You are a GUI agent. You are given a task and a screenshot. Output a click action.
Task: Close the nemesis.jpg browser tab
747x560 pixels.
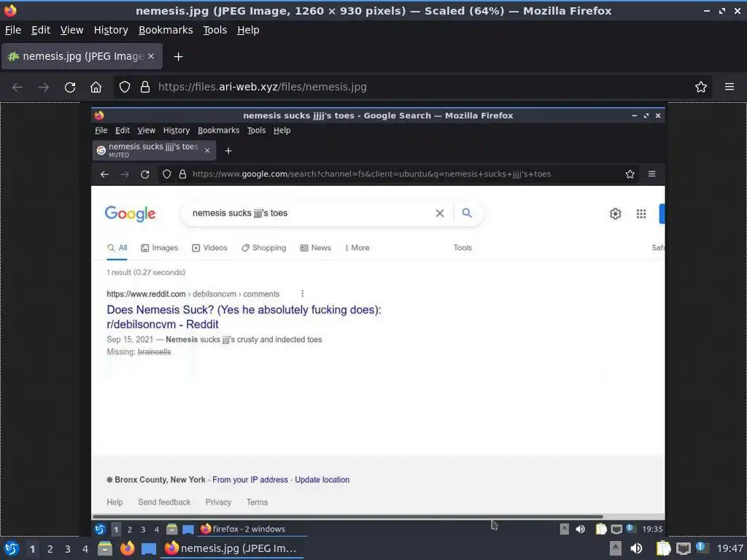pyautogui.click(x=151, y=56)
